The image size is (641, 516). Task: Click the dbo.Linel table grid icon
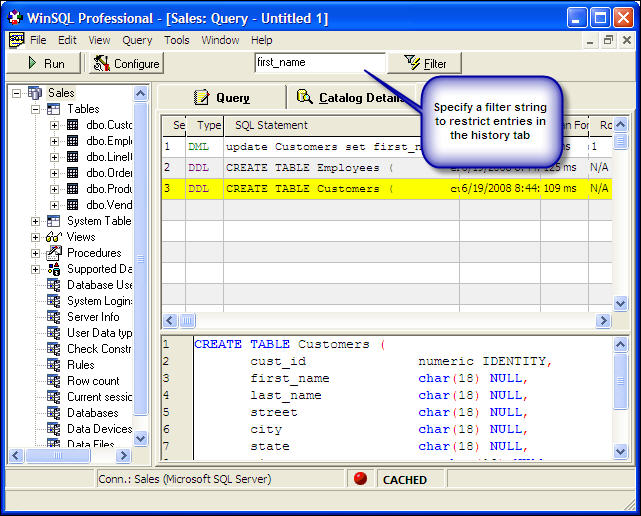(x=73, y=157)
